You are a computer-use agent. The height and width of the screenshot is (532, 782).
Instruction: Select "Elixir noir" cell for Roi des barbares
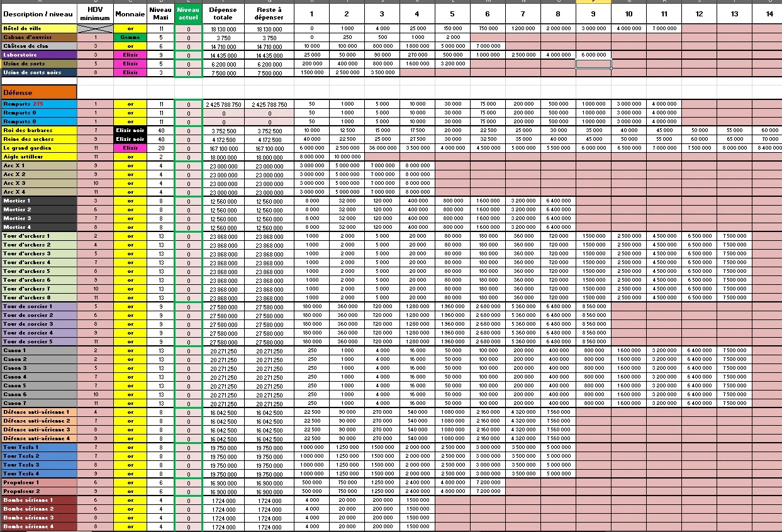[x=130, y=130]
